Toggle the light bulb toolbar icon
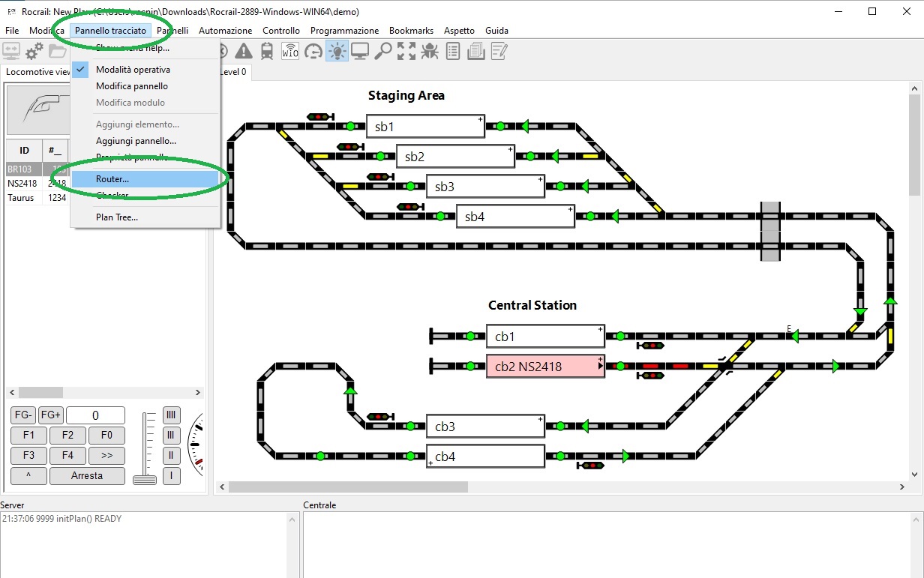The height and width of the screenshot is (578, 924). tap(337, 51)
